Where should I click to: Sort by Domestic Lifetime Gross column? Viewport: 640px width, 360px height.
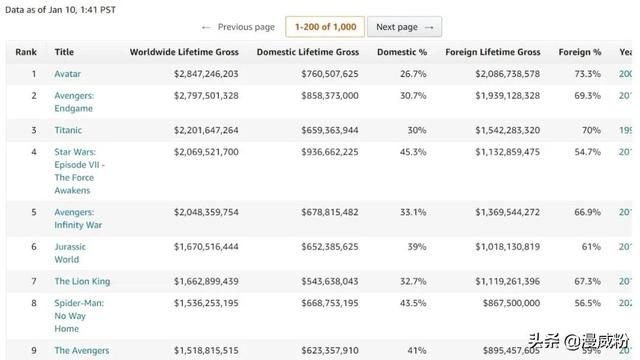coord(308,52)
